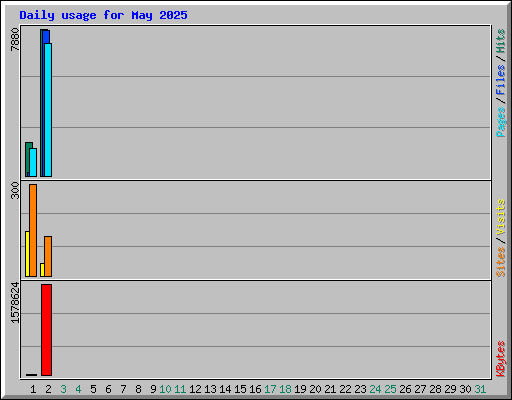Screen dimensions: 512x400
Task: Click the green Hits legend label
Action: (501, 41)
